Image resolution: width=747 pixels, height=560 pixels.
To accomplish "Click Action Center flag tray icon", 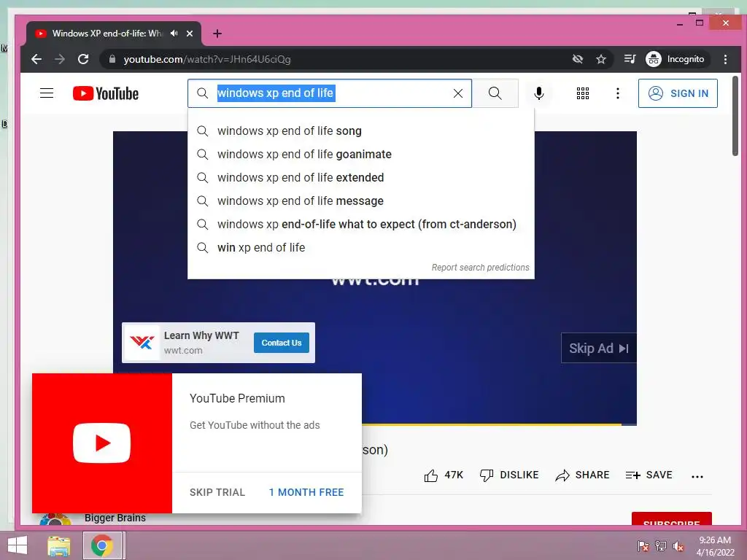I will click(x=643, y=546).
